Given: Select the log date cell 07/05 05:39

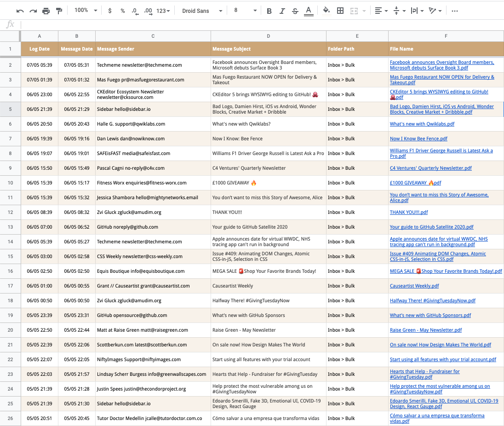Looking at the screenshot, I should (x=40, y=65).
